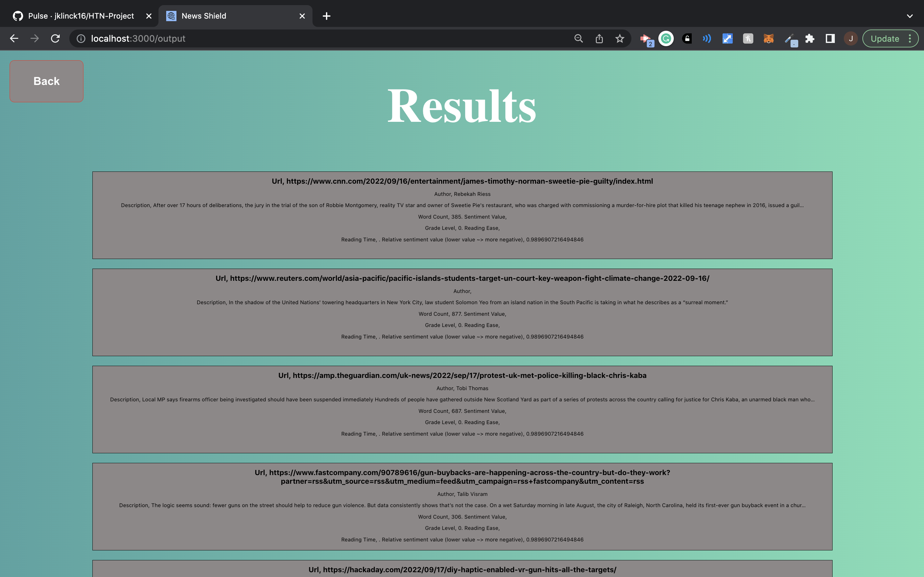Open the J profile avatar
The width and height of the screenshot is (924, 577).
[x=851, y=38]
